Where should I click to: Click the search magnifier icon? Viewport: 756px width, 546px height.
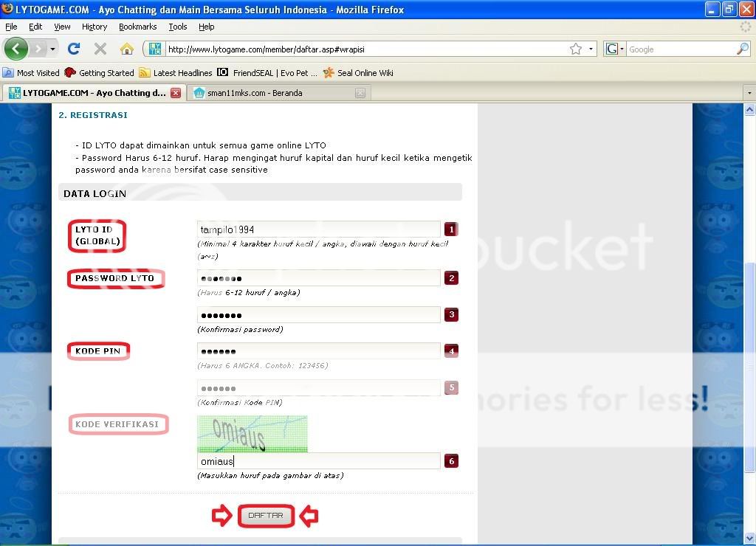pos(742,49)
